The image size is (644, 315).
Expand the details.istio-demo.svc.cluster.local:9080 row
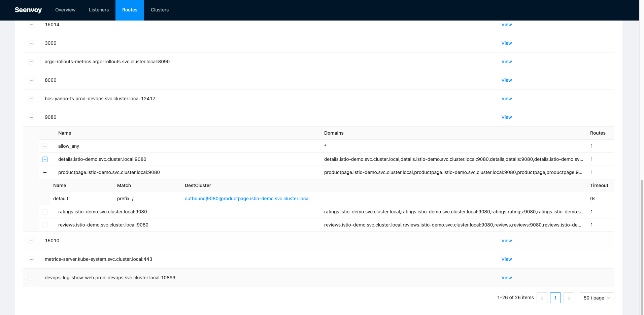point(45,159)
